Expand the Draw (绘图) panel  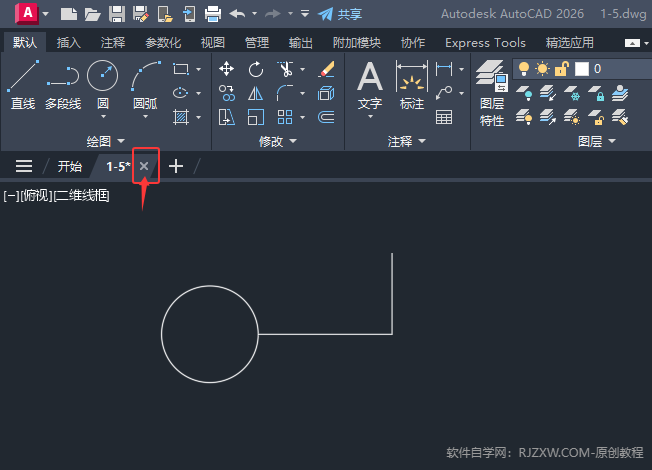(x=105, y=141)
